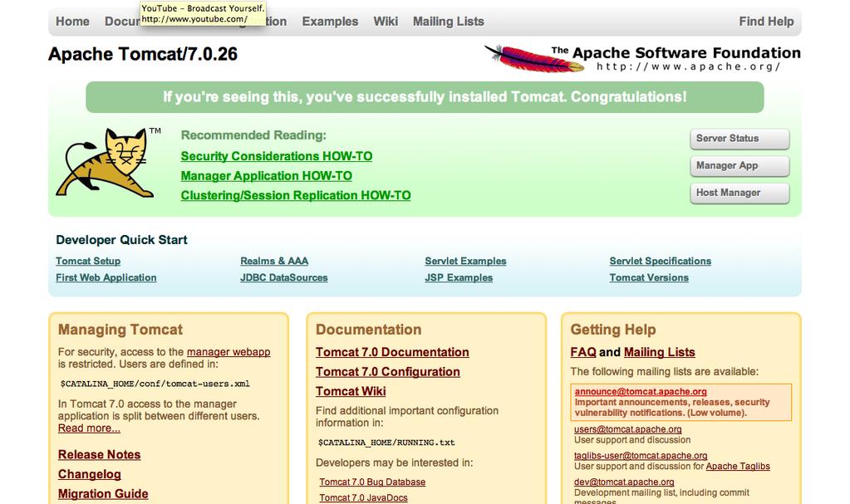Click the Recommended Reading: label
Viewport: 850px width, 504px height.
click(x=253, y=135)
